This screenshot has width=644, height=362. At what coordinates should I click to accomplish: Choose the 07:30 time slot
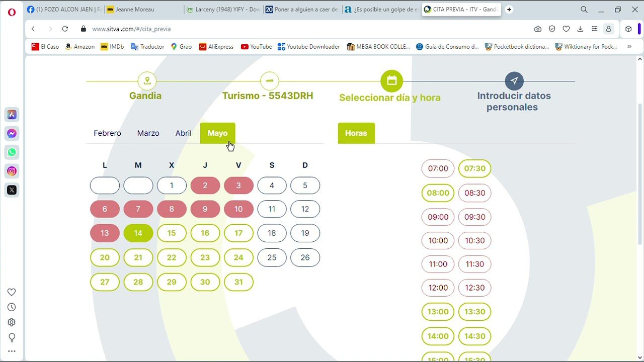point(475,168)
